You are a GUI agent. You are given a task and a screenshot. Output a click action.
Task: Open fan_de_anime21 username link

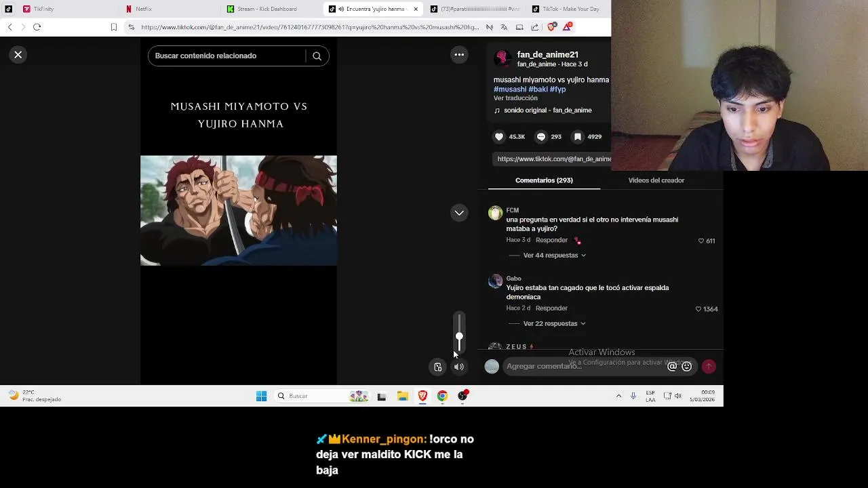click(x=548, y=54)
